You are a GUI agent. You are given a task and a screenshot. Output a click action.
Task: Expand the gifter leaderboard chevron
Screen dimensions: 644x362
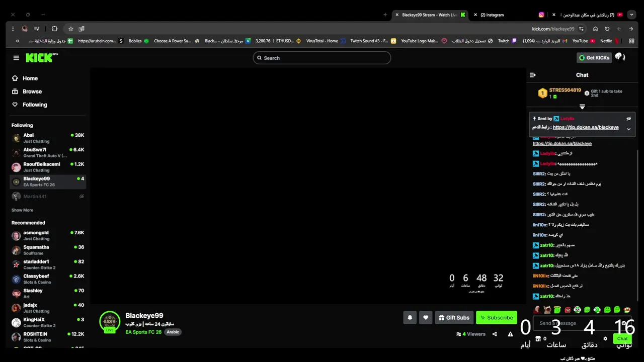tap(582, 107)
